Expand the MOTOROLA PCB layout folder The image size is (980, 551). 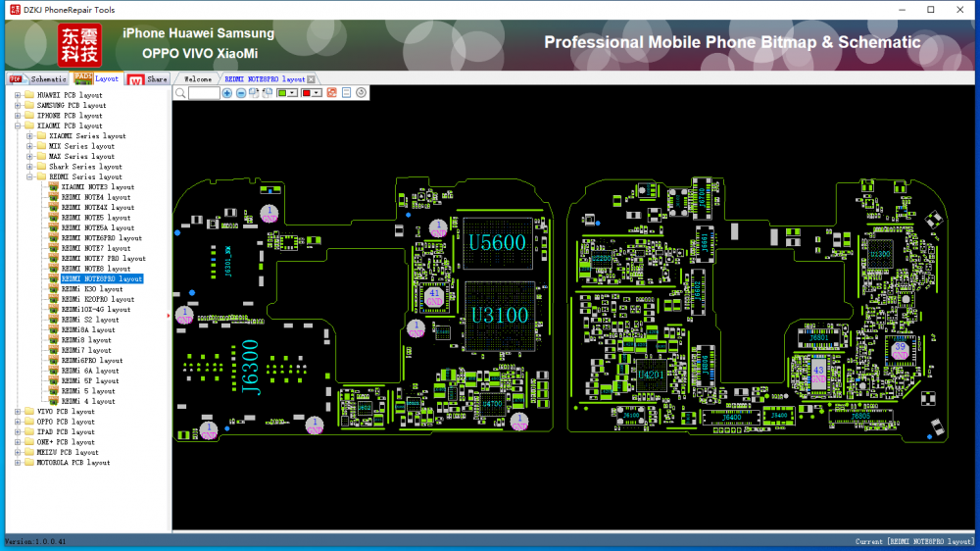18,463
